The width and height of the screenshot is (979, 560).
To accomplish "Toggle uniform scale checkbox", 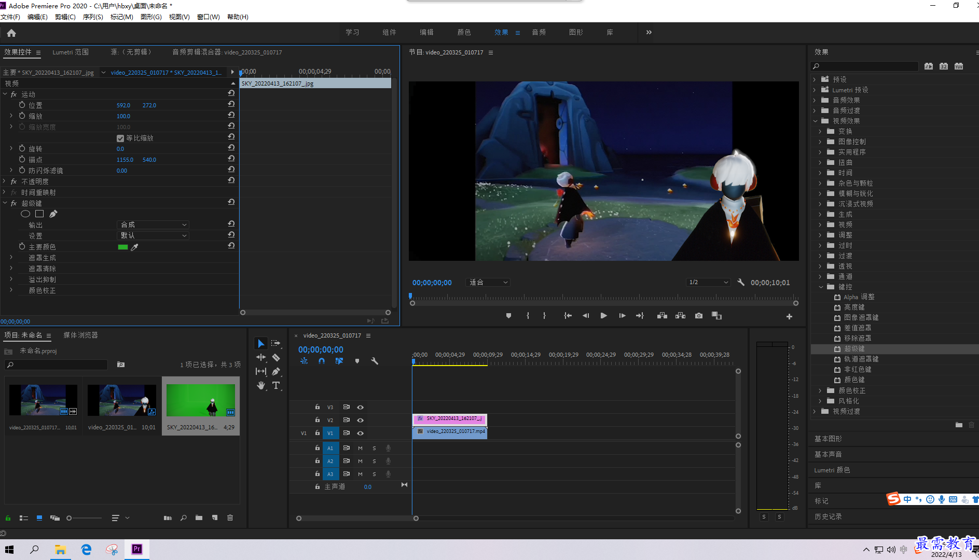I will pyautogui.click(x=120, y=138).
